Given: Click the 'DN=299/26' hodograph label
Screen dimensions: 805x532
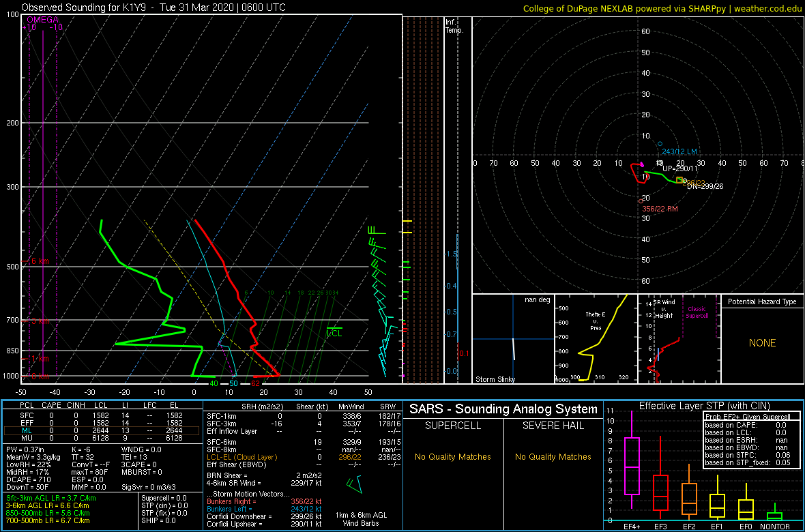Looking at the screenshot, I should point(705,187).
